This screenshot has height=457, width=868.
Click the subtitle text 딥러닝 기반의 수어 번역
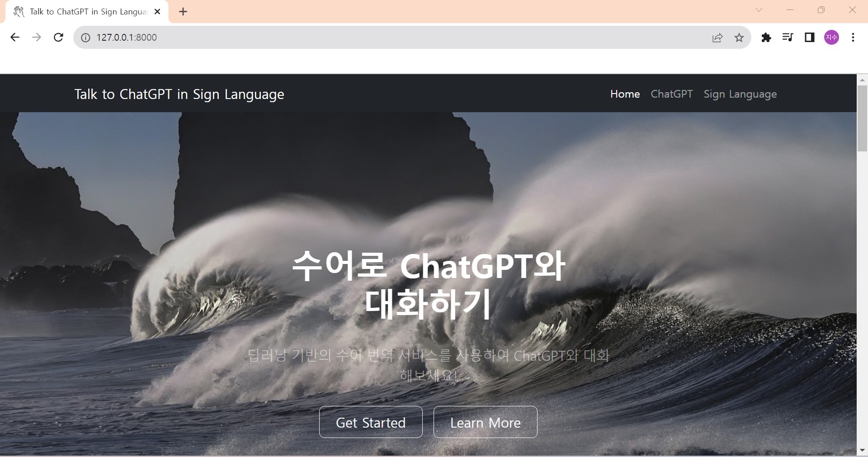click(x=320, y=355)
